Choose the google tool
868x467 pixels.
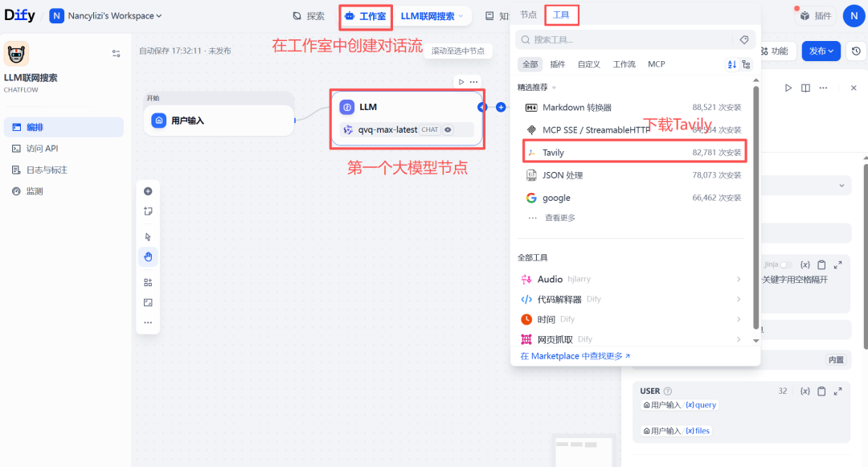tap(633, 198)
